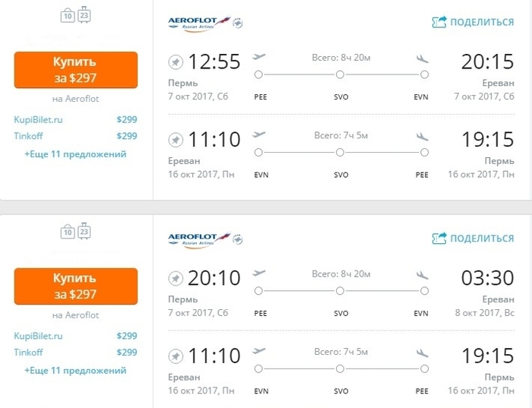Expand 11 more offers on second ticket

pyautogui.click(x=75, y=371)
